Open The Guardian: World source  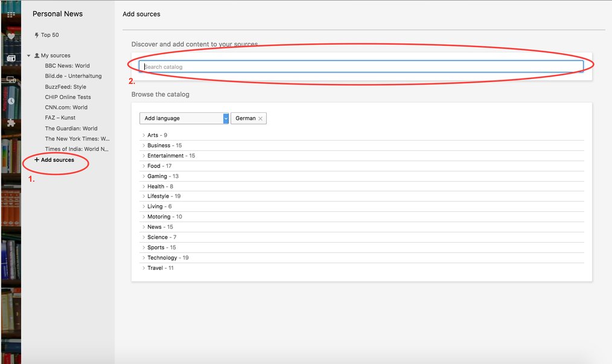71,129
